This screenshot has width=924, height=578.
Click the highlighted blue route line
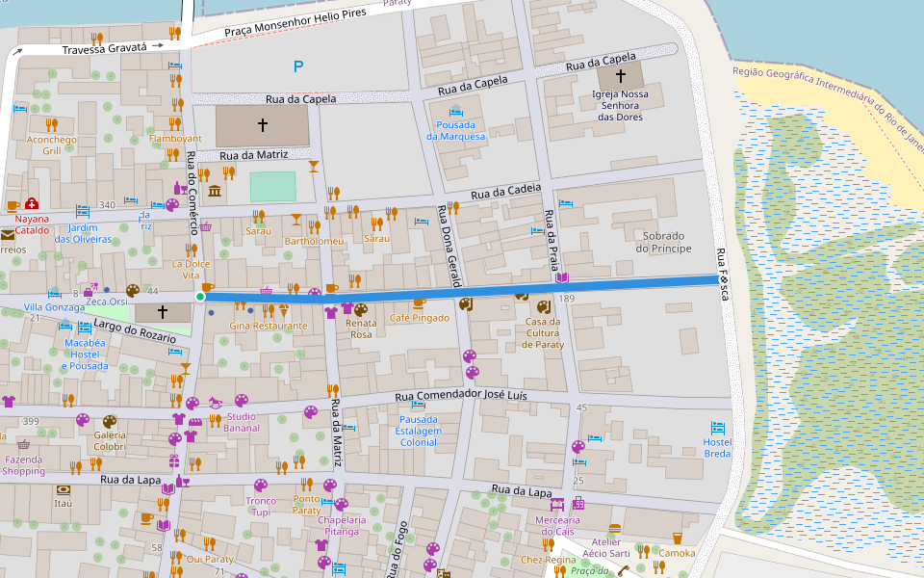click(577, 285)
